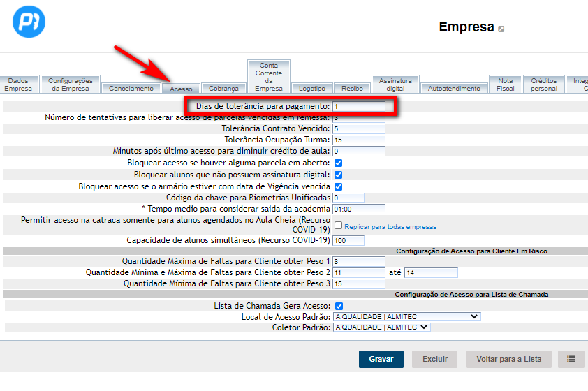The image size is (588, 391).
Task: Switch to the Cobrança tab
Action: point(223,89)
